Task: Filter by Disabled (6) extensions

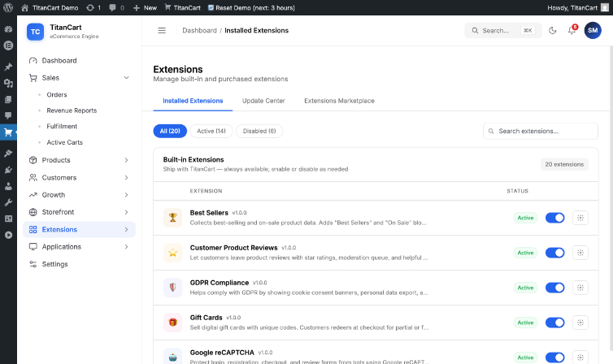Action: point(259,131)
